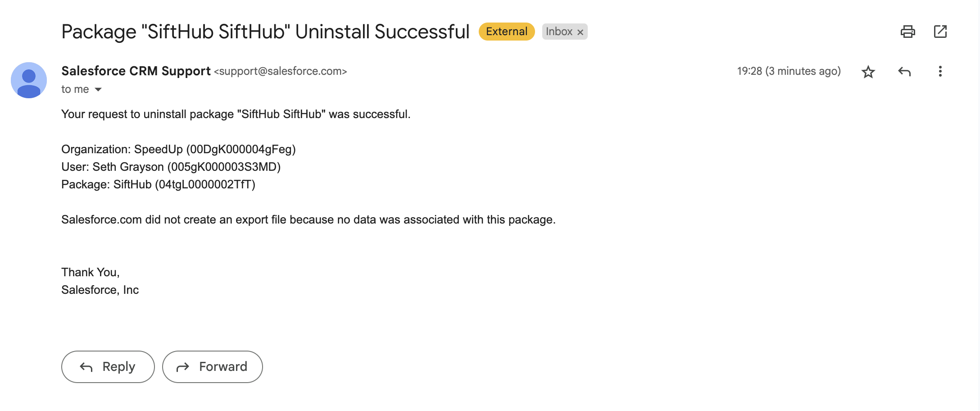Viewport: 980px width, 411px height.
Task: Click the yellow External badge
Action: point(506,32)
